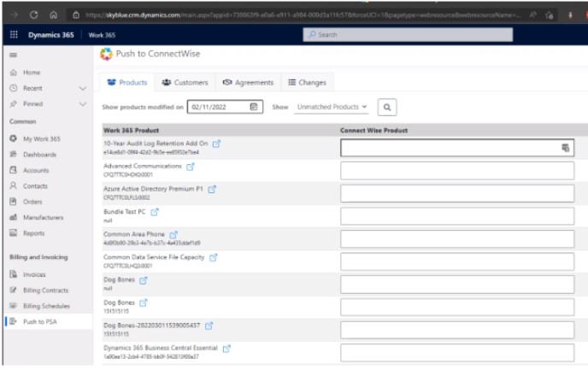Click the Work 365 app name
The image size is (588, 370).
(102, 35)
